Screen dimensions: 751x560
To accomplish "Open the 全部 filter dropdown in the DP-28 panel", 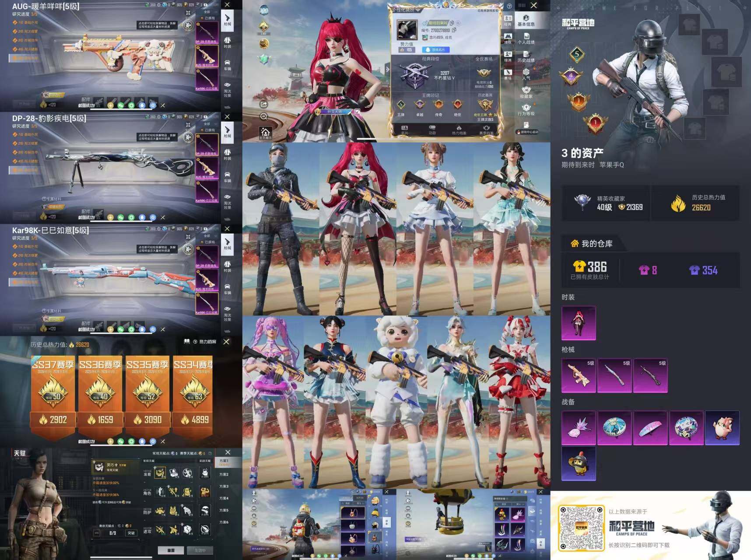I will [208, 124].
